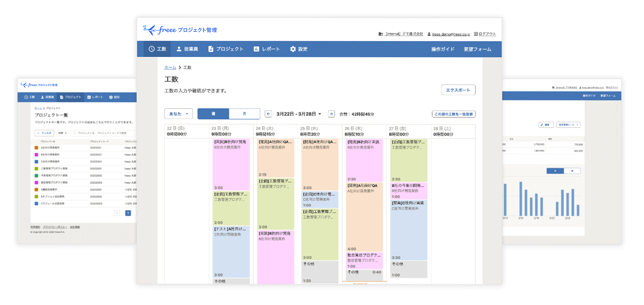The width and height of the screenshot is (644, 305).
Task: Open Thursday 26日 [開発]B社向け実装 entry
Action: [x=364, y=160]
